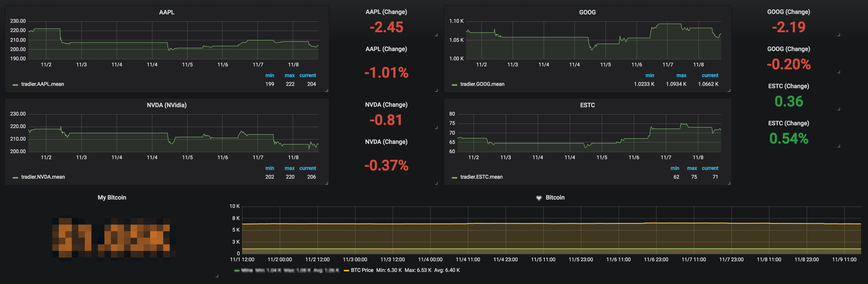This screenshot has width=868, height=284.
Task: Click the -0.81 NVDA change value
Action: (386, 120)
